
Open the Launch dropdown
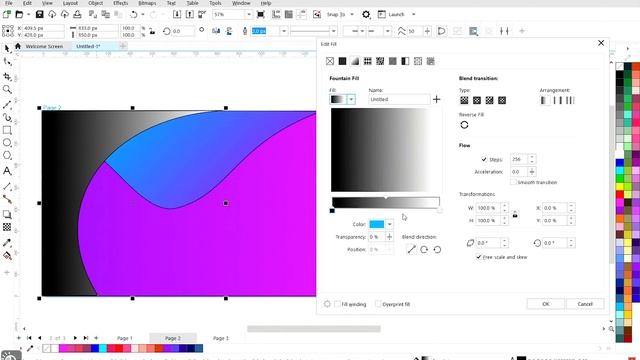[413, 14]
